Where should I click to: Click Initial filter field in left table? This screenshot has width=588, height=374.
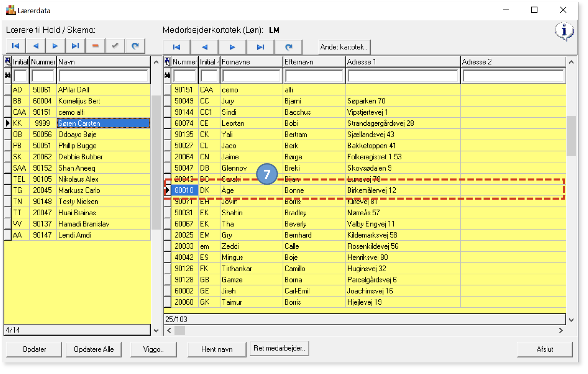20,75
